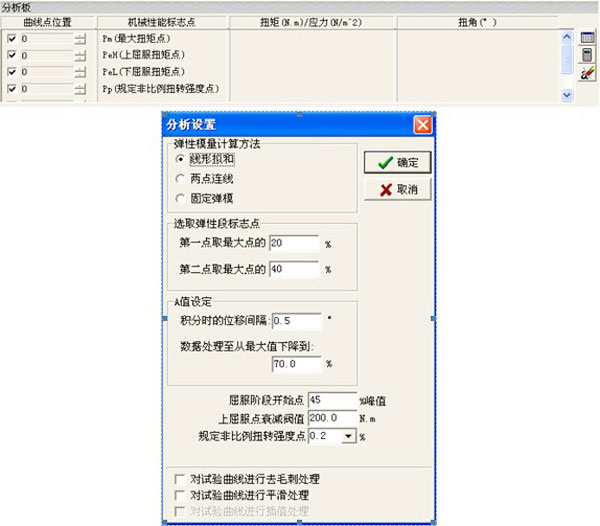The image size is (600, 526).
Task: Click the calculator icon beside the analysis panel
Action: point(588,56)
